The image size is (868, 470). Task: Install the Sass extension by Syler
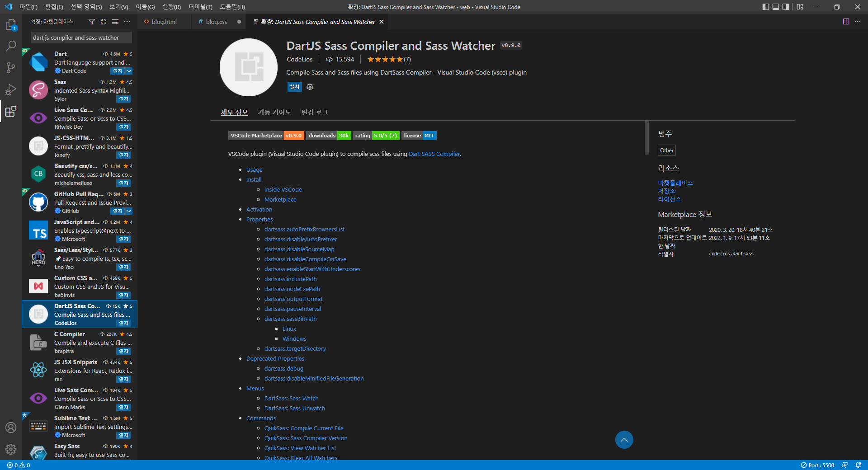(123, 99)
